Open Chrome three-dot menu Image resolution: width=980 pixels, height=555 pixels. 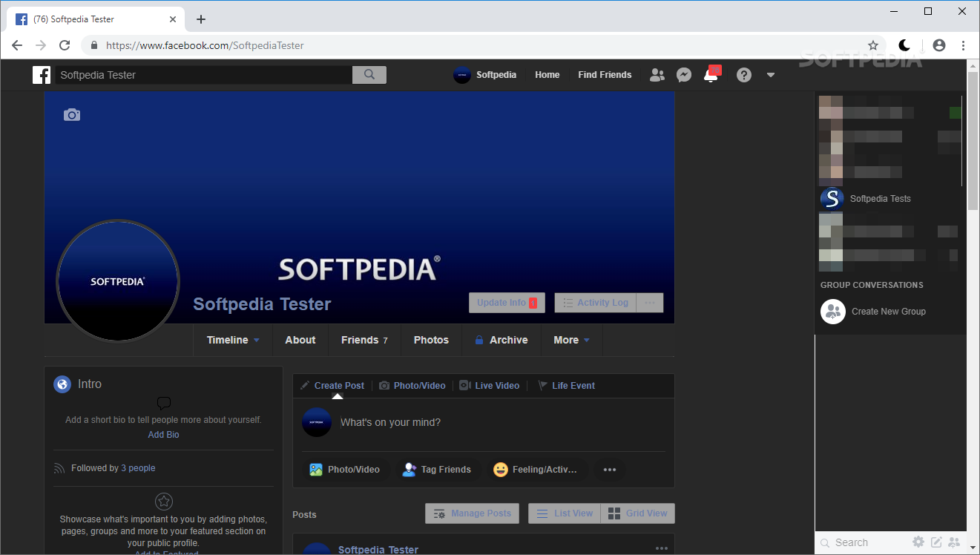tap(963, 45)
